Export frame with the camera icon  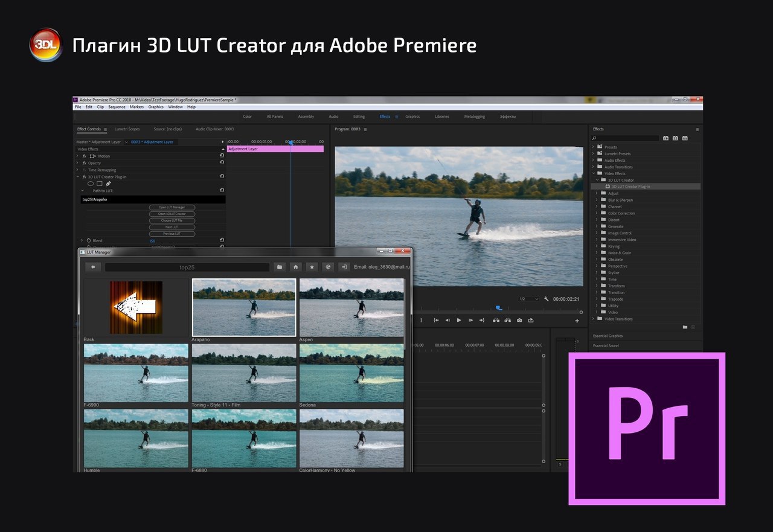tap(519, 320)
